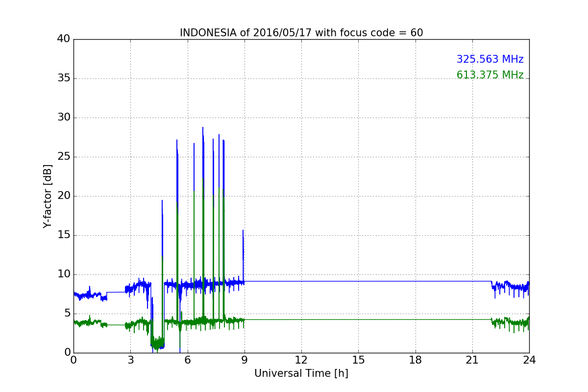Click the y-axis tick label 15

pyautogui.click(x=64, y=235)
